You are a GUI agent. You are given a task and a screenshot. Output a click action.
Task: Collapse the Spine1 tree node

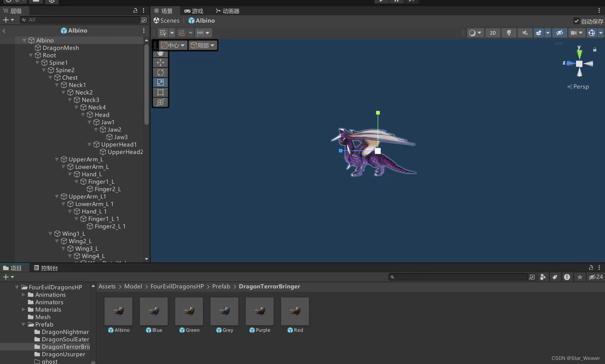(x=37, y=63)
